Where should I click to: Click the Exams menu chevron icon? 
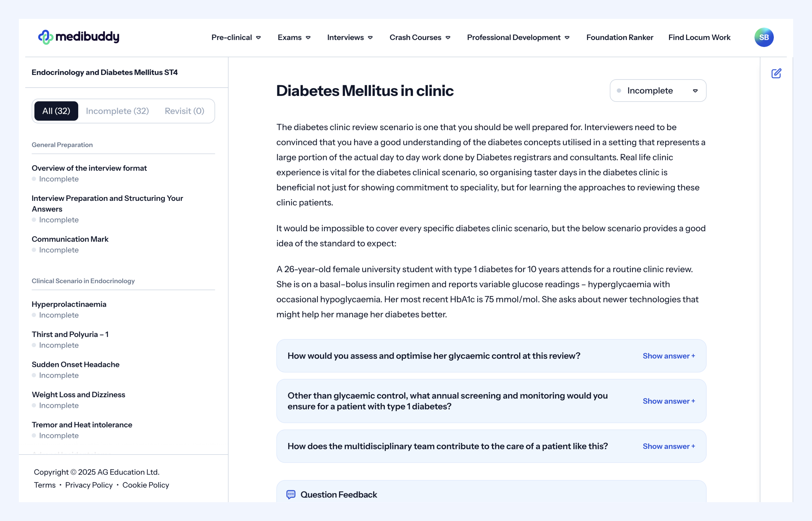click(x=308, y=37)
